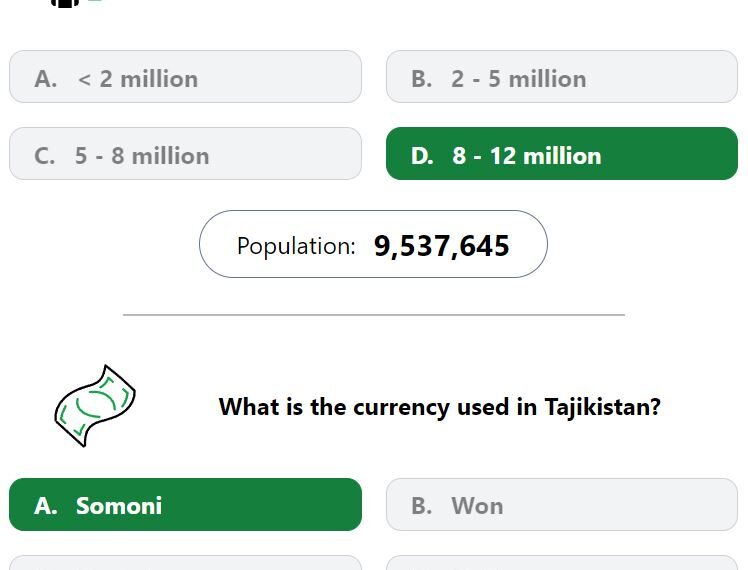The image size is (748, 570).
Task: Select answer B "2 - 5 million"
Action: [x=561, y=76]
